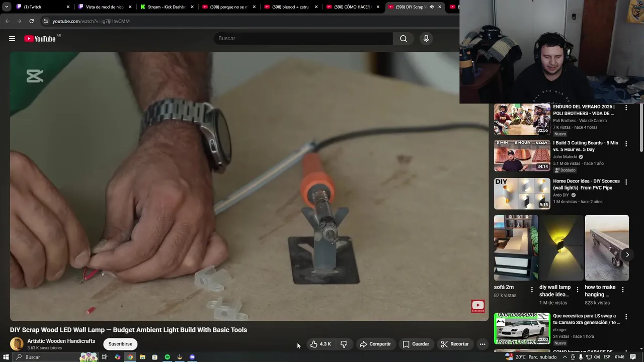The width and height of the screenshot is (644, 362).
Task: Show hidden system tray icons
Action: (x=565, y=357)
